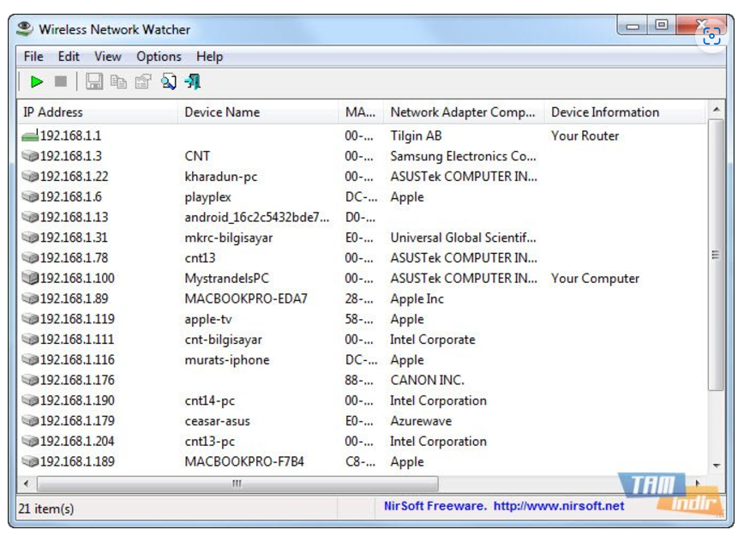Visit the nirsoft.net link in status bar

click(559, 506)
